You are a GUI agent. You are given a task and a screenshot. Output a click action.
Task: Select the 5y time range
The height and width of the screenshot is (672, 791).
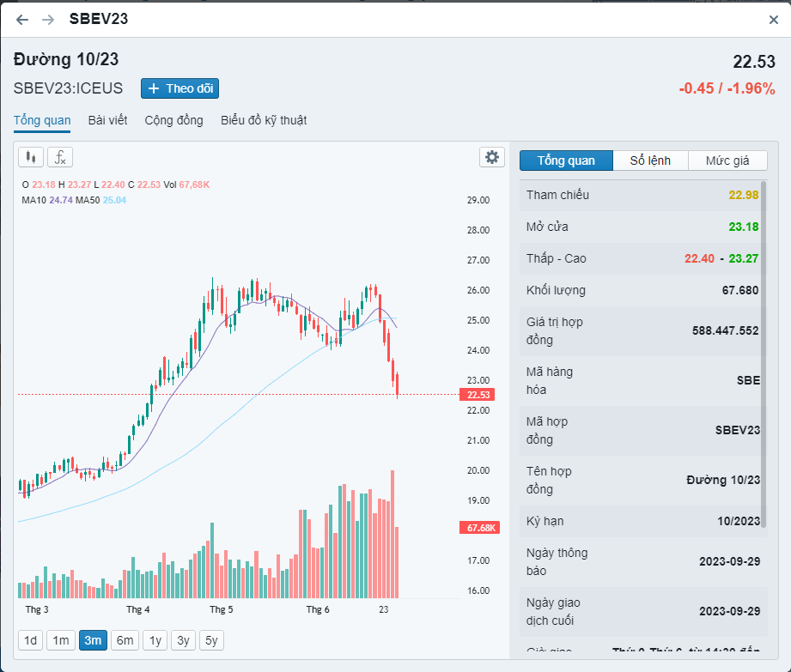coord(211,640)
